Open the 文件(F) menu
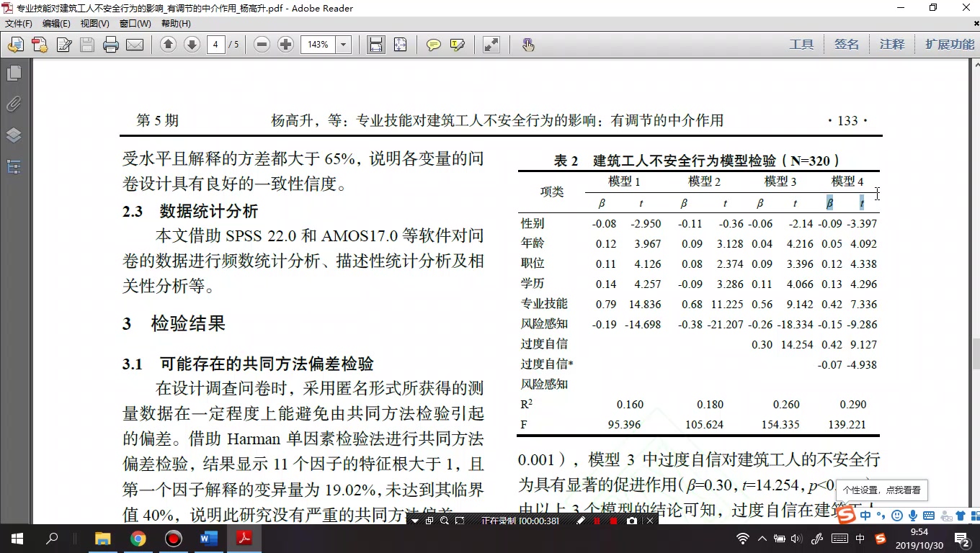This screenshot has height=553, width=980. [17, 23]
